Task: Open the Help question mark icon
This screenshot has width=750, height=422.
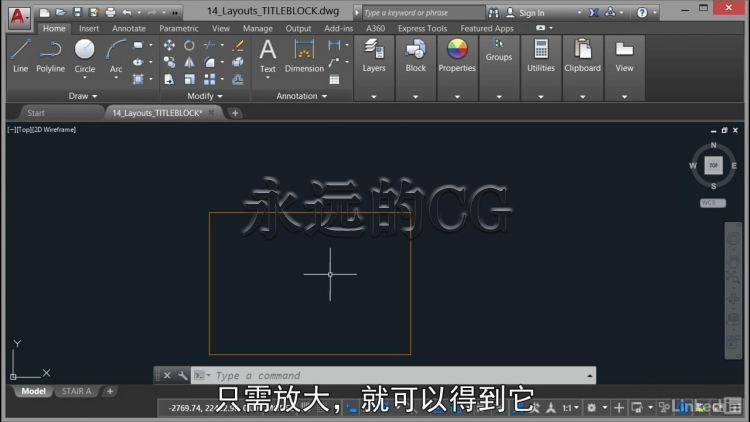Action: point(642,13)
